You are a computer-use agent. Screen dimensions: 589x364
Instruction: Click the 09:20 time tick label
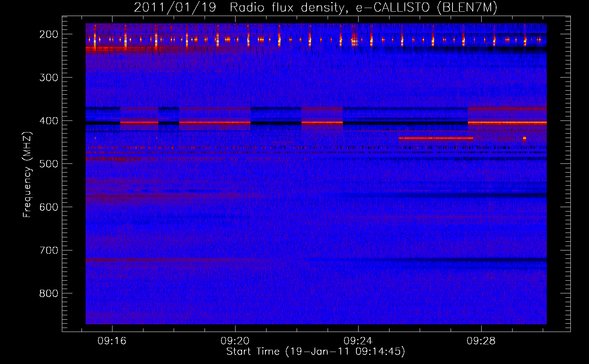point(235,341)
